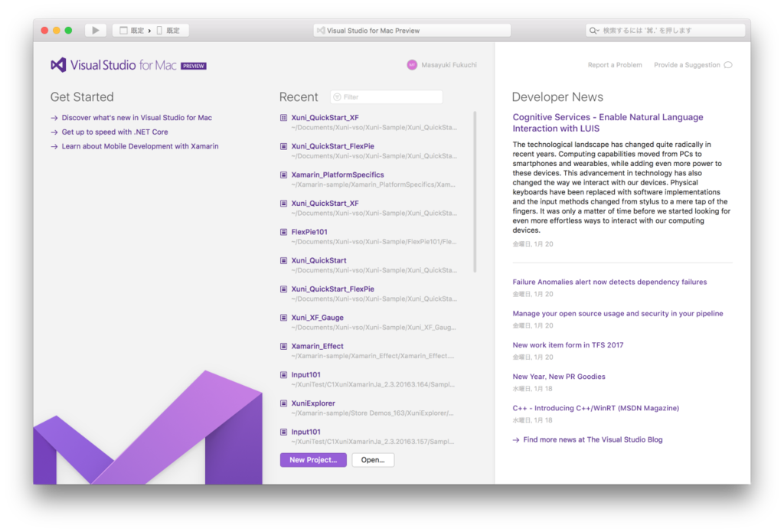Screen dimensions: 784x532
Task: Open recent project XuniExplorer
Action: point(313,403)
